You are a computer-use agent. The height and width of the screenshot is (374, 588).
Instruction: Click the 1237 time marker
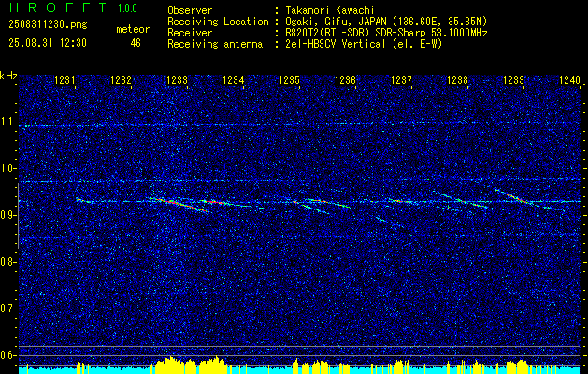[401, 80]
